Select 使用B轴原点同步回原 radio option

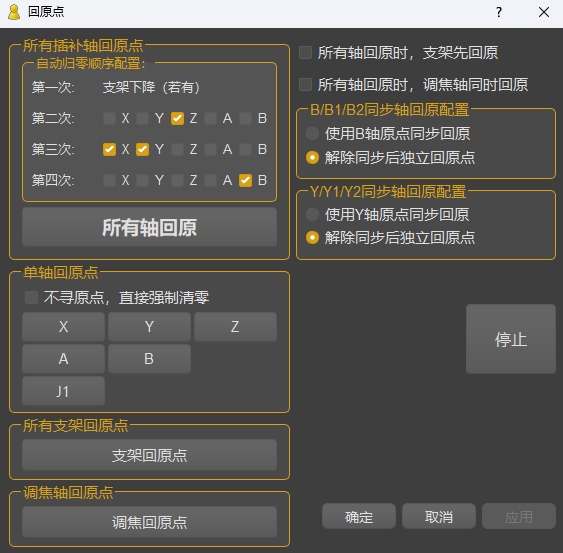tap(312, 134)
